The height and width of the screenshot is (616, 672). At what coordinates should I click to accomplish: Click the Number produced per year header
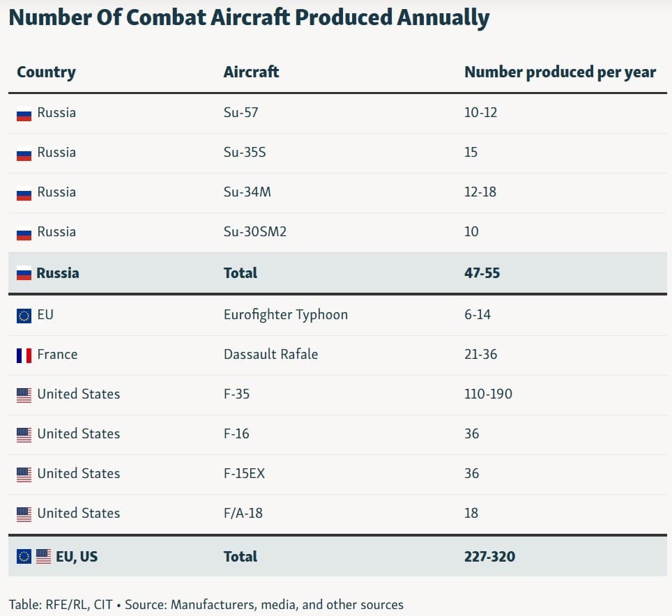pyautogui.click(x=560, y=72)
